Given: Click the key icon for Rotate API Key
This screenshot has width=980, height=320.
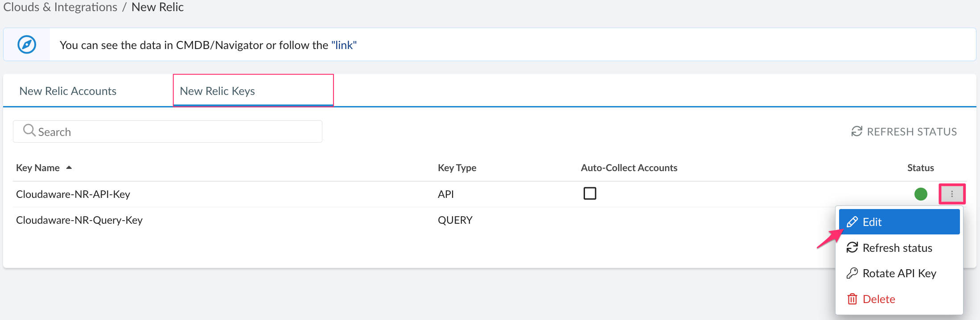Looking at the screenshot, I should tap(852, 273).
